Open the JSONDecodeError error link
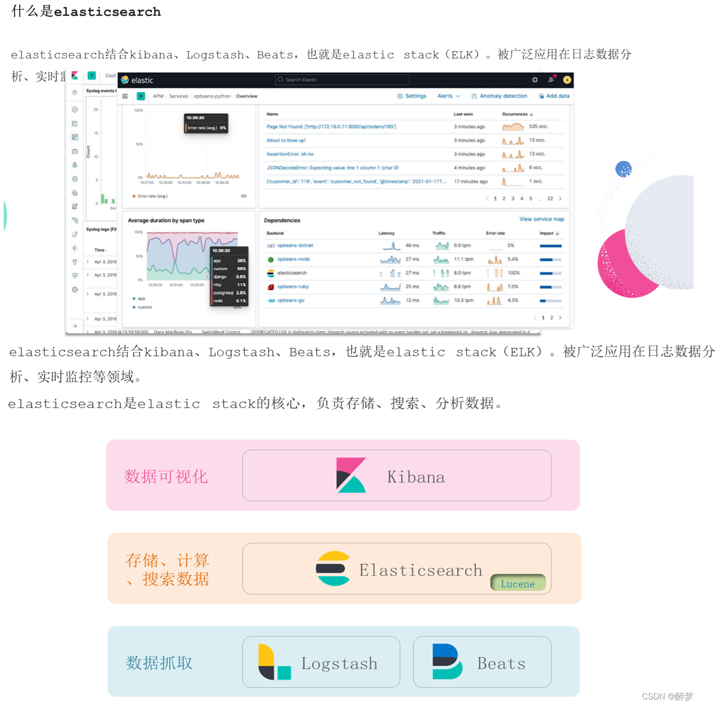 [x=332, y=168]
